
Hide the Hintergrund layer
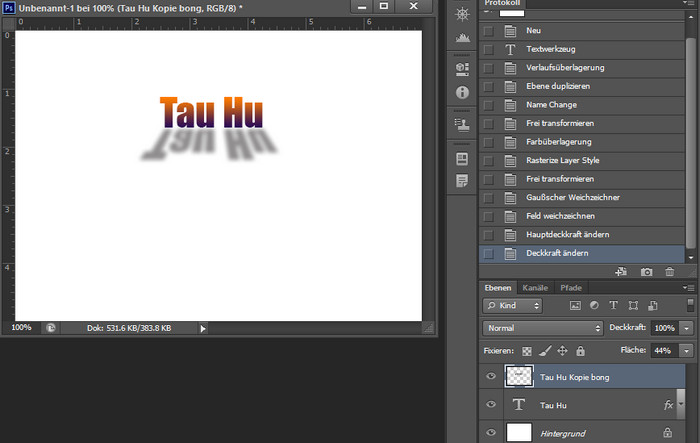(x=491, y=432)
